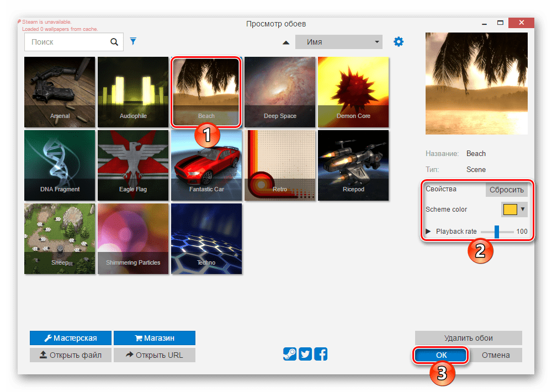Click the Открыть файл button

point(71,355)
